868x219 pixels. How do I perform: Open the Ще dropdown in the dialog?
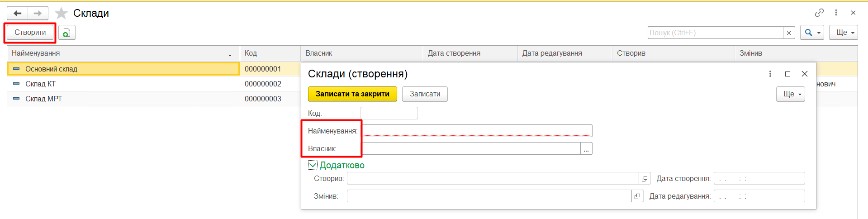pos(790,94)
